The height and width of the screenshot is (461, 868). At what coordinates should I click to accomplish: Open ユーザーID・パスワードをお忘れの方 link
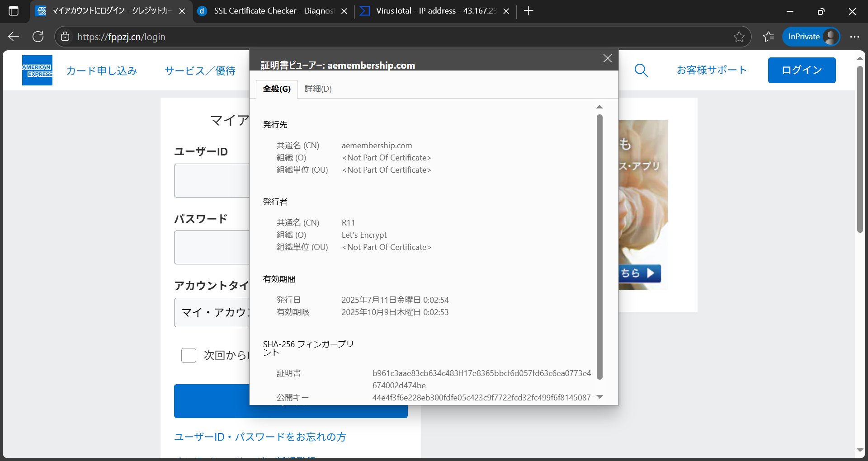pos(260,437)
